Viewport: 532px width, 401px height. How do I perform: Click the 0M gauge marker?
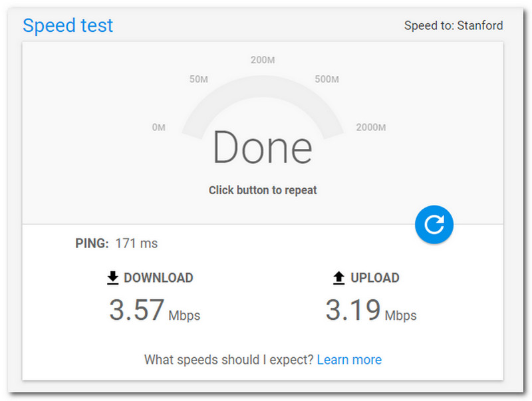[158, 127]
